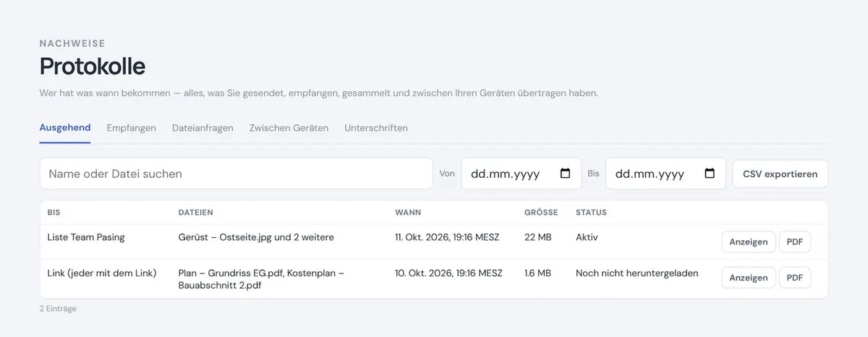Image resolution: width=868 pixels, height=337 pixels.
Task: Click the DATEIEN column header
Action: (x=195, y=213)
